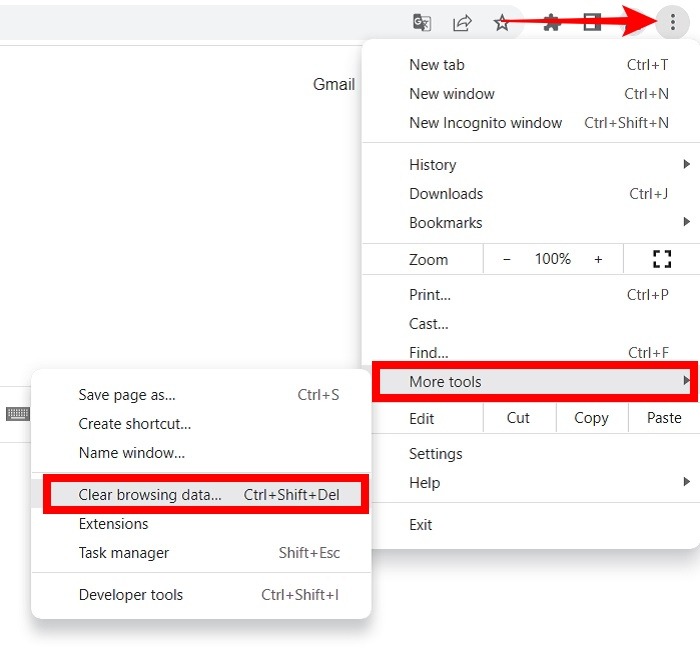Open the Extensions puzzle icon

click(x=552, y=22)
